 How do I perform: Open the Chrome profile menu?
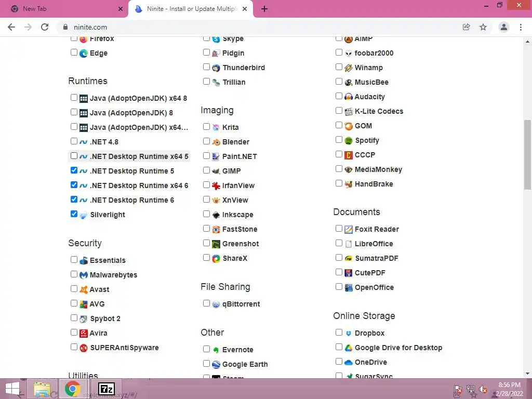click(504, 27)
